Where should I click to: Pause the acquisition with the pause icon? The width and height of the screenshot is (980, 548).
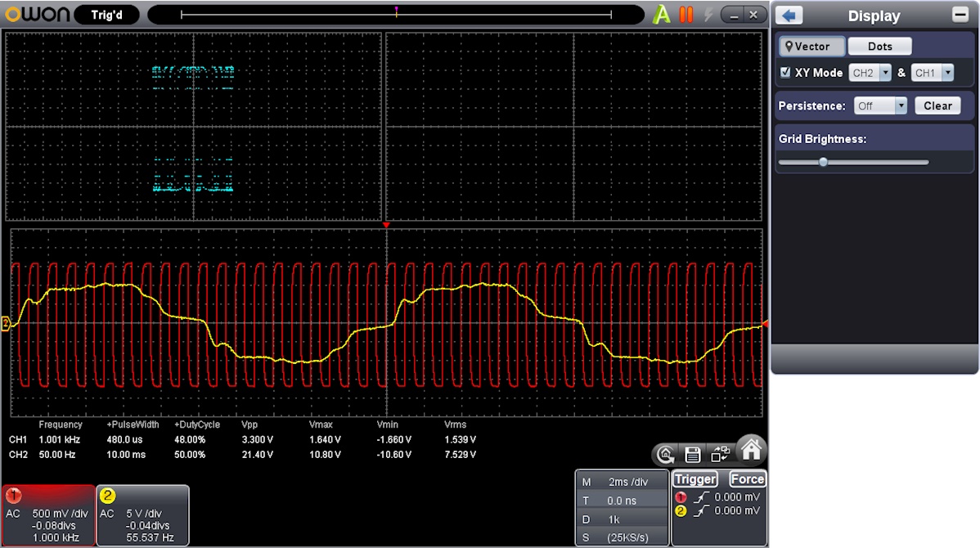click(686, 14)
